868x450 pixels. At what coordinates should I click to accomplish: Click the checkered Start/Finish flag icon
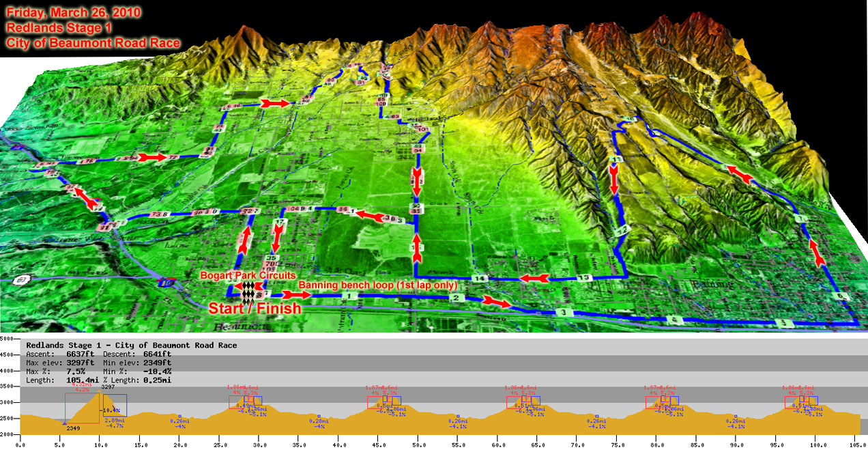point(248,291)
